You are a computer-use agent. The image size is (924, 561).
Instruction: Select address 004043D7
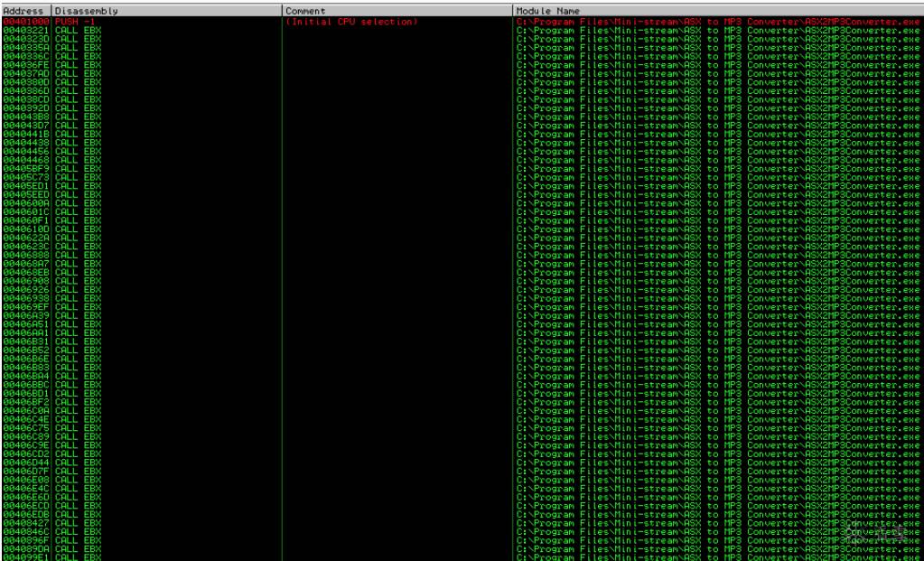pos(26,126)
